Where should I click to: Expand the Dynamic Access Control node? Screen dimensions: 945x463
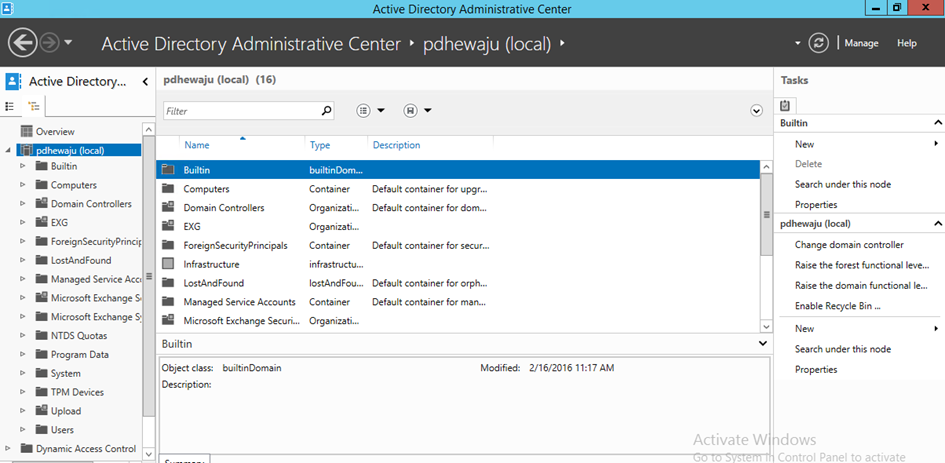tap(8, 449)
